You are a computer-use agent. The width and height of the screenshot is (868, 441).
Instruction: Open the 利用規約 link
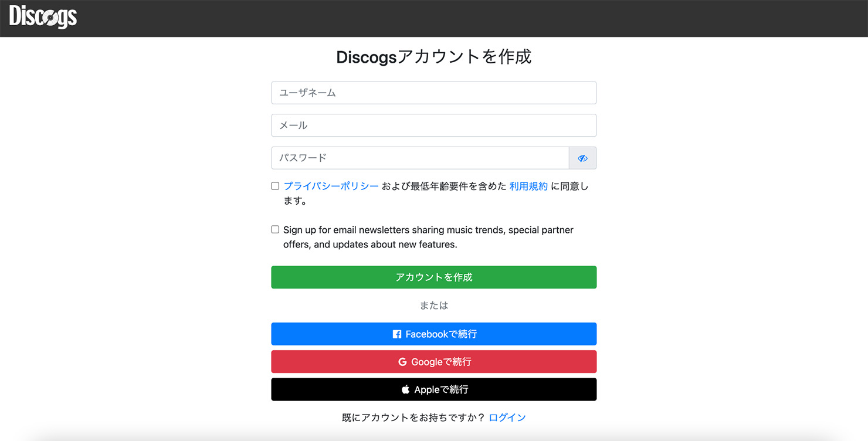point(528,186)
